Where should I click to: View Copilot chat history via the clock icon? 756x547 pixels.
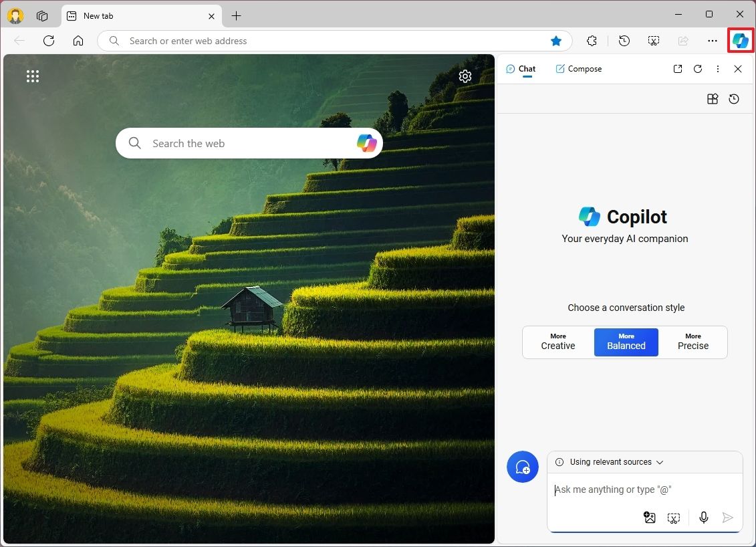pyautogui.click(x=733, y=99)
